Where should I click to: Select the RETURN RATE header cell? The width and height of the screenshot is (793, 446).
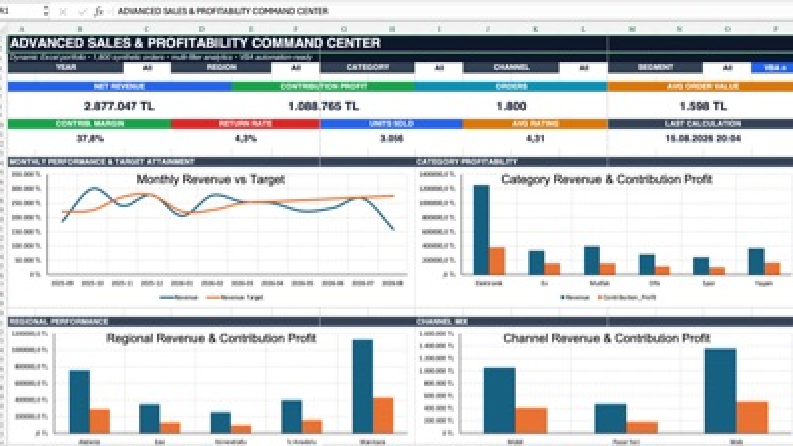coord(245,124)
